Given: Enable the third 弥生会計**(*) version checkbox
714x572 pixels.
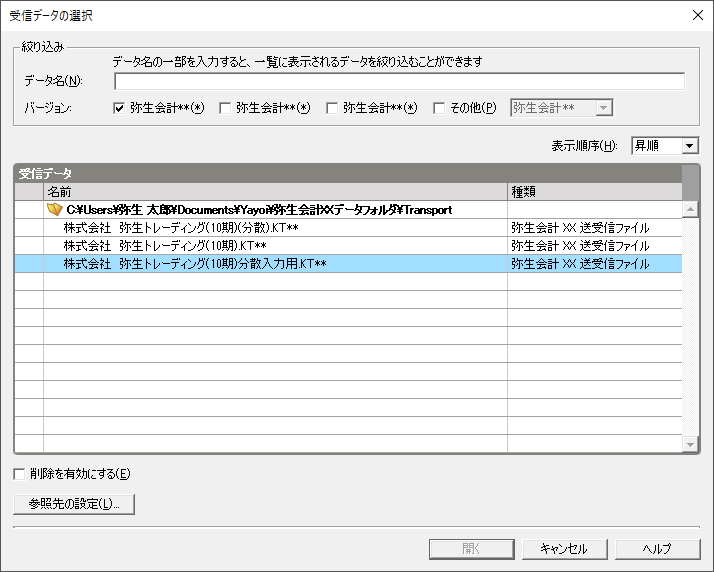Looking at the screenshot, I should coord(332,108).
